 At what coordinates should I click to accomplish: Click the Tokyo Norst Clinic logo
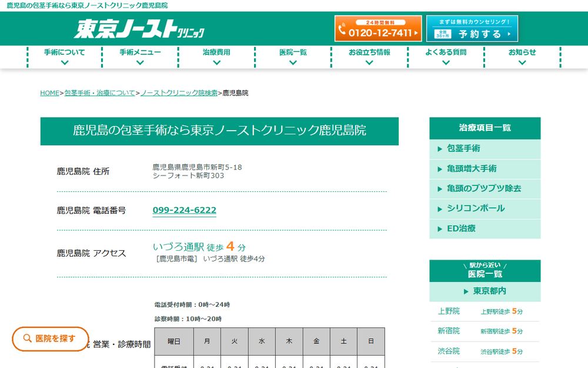click(139, 29)
